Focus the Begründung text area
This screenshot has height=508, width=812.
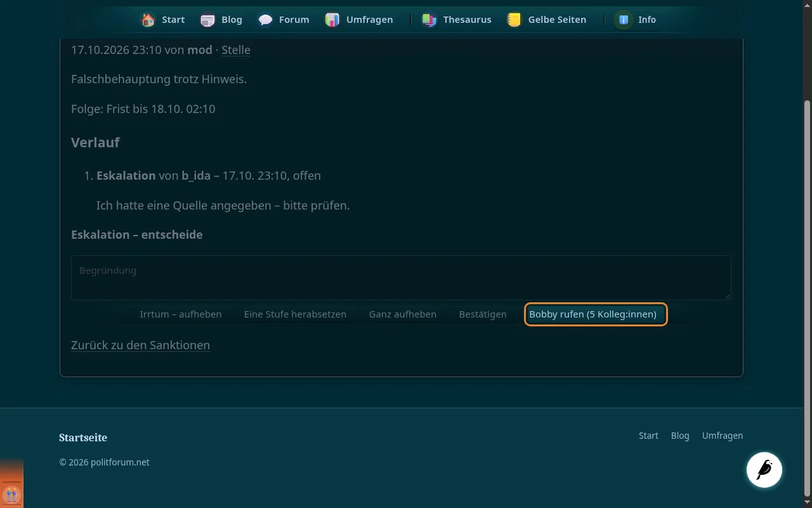pyautogui.click(x=401, y=277)
